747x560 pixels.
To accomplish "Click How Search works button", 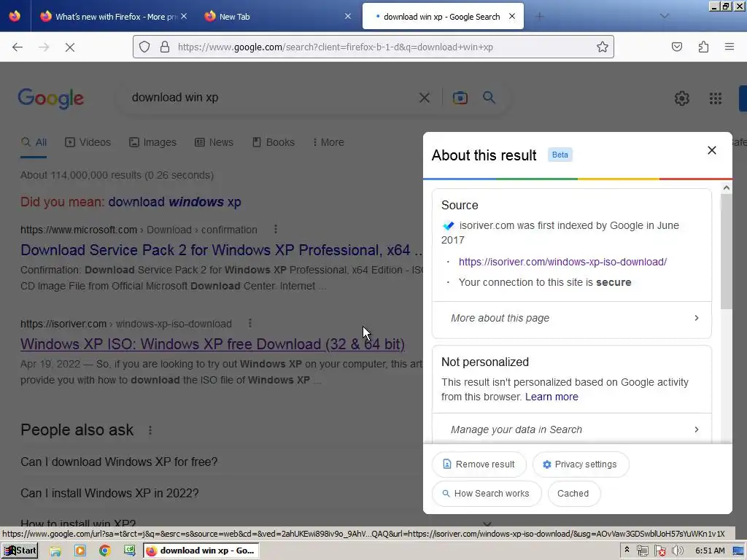I will pyautogui.click(x=487, y=494).
